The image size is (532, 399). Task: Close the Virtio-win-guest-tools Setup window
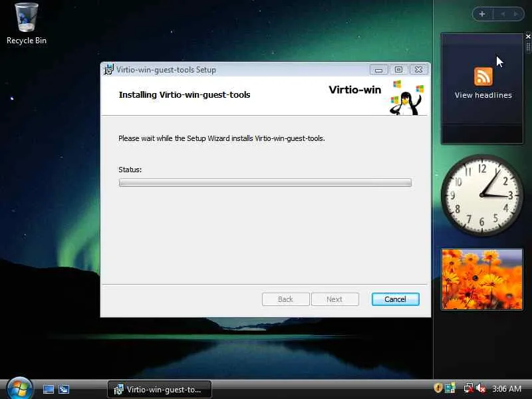click(419, 70)
